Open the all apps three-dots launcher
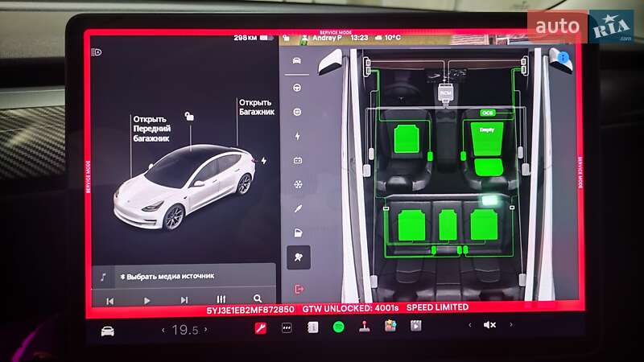The image size is (644, 362). coord(287,327)
